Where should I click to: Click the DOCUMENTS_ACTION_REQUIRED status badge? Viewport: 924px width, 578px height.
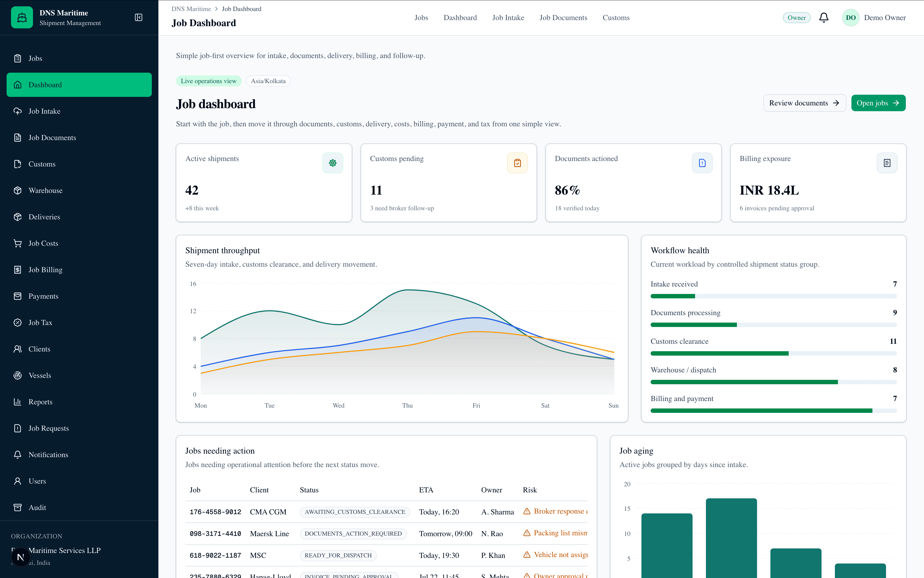pyautogui.click(x=353, y=534)
